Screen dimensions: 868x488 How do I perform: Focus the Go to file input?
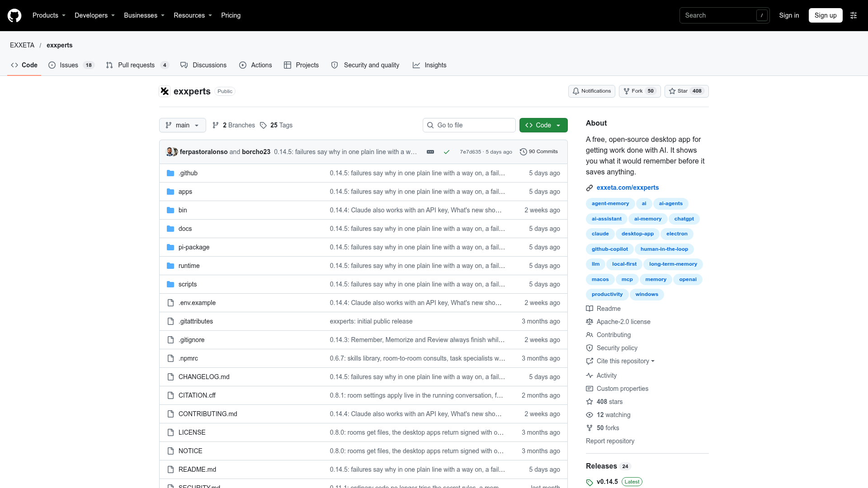click(x=469, y=125)
